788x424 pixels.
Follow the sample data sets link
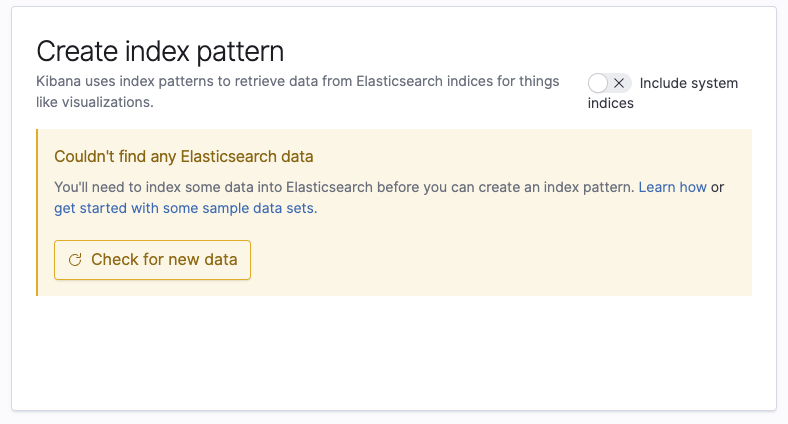(185, 208)
